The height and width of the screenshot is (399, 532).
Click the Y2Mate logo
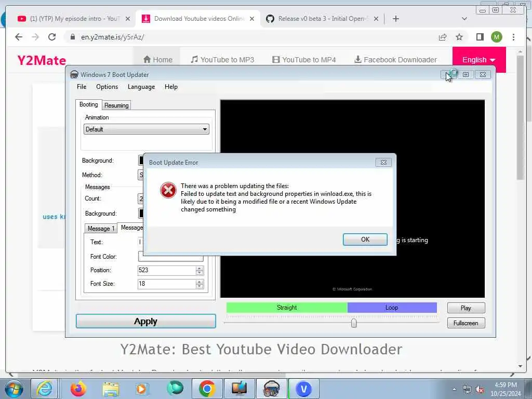point(42,60)
